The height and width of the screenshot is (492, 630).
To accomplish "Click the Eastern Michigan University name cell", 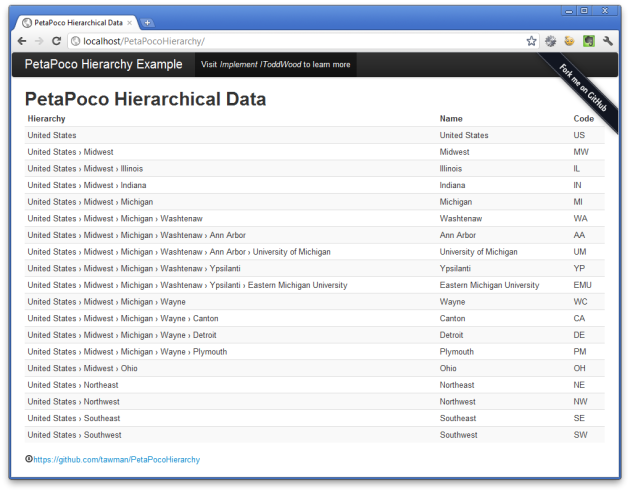I will (x=489, y=285).
